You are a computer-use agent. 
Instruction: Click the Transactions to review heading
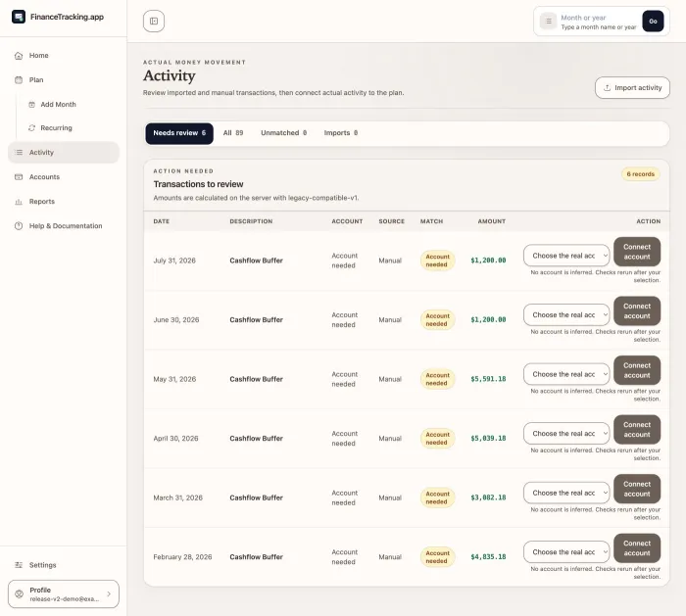[198, 184]
